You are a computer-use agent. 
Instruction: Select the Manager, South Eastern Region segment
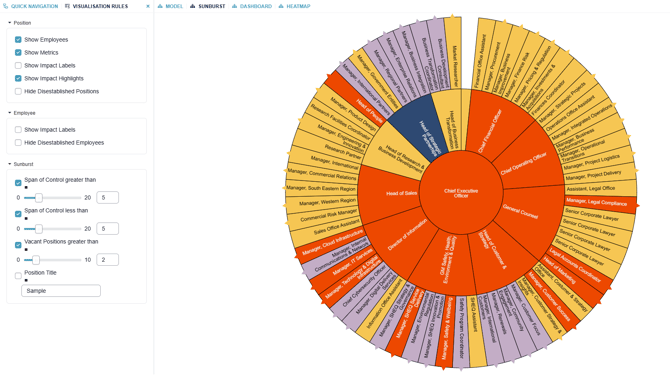point(321,188)
